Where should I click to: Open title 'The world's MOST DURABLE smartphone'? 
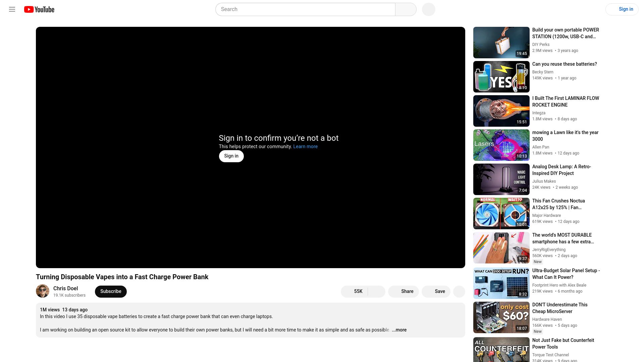[563, 238]
